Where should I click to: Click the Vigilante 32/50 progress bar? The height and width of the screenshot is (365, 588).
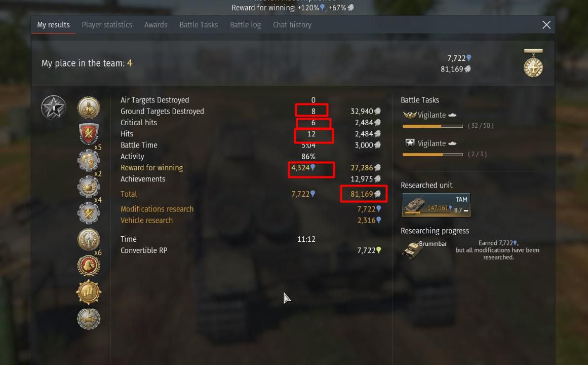[x=433, y=126]
